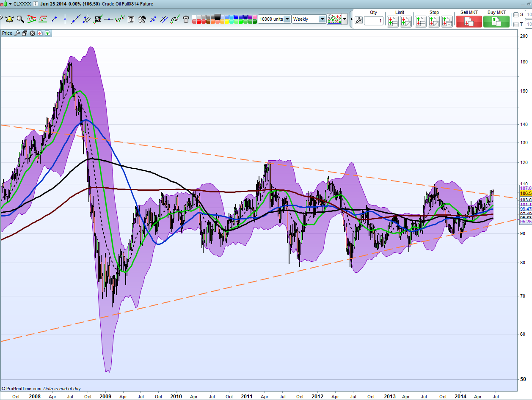Click the third Stop order icon
Image resolution: width=532 pixels, height=400 pixels.
[x=447, y=22]
